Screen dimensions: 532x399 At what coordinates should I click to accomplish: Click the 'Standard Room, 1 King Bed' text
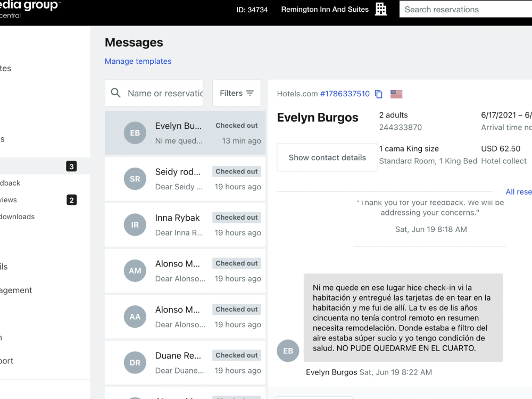pos(428,161)
